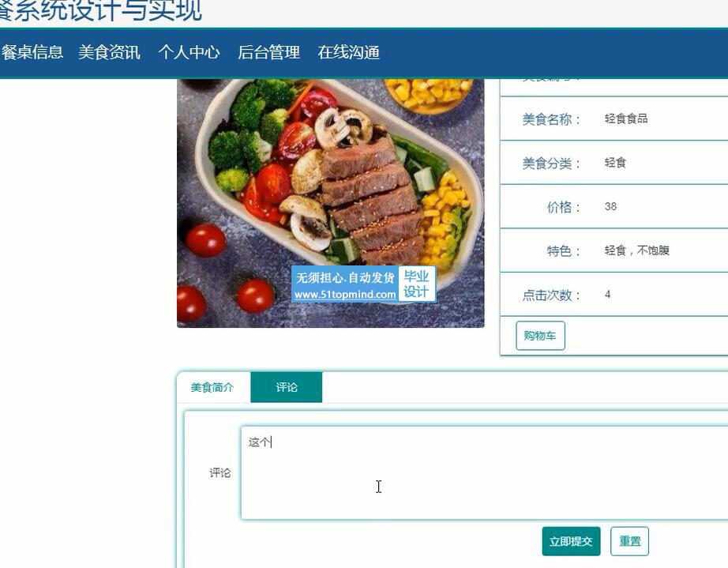728x568 pixels.
Task: Click the 重置 reset button
Action: 629,541
